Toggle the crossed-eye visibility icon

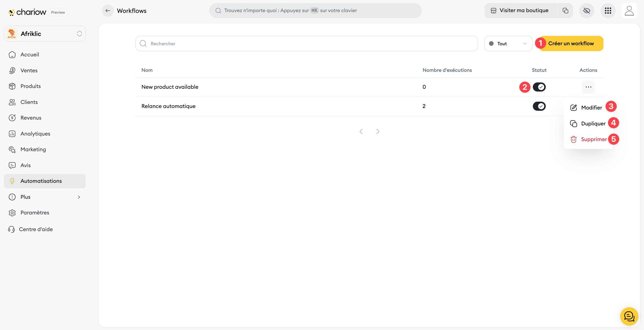click(x=587, y=11)
